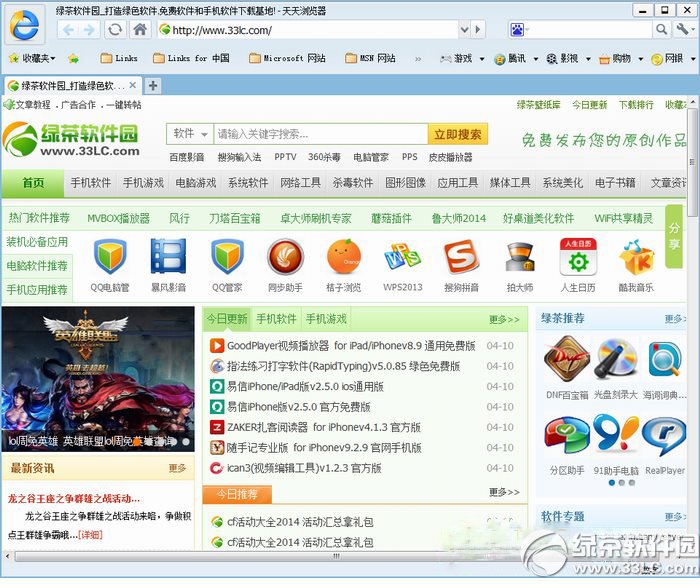Close the 绿茶软件园 tab
700x588 pixels.
click(133, 85)
